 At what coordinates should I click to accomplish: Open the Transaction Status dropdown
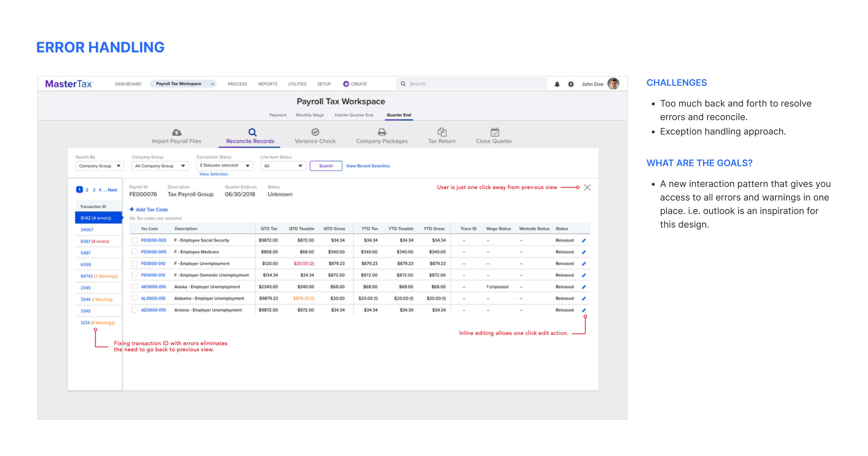click(224, 166)
